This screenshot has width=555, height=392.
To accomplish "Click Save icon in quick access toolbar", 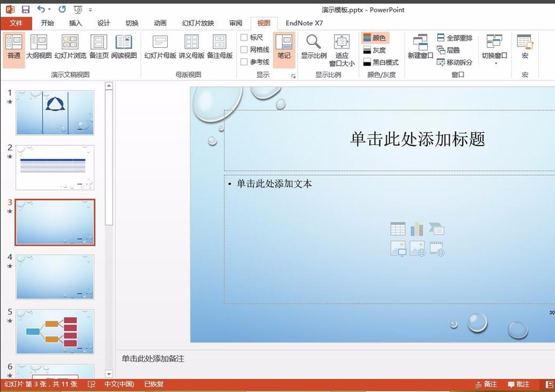I will click(x=25, y=9).
